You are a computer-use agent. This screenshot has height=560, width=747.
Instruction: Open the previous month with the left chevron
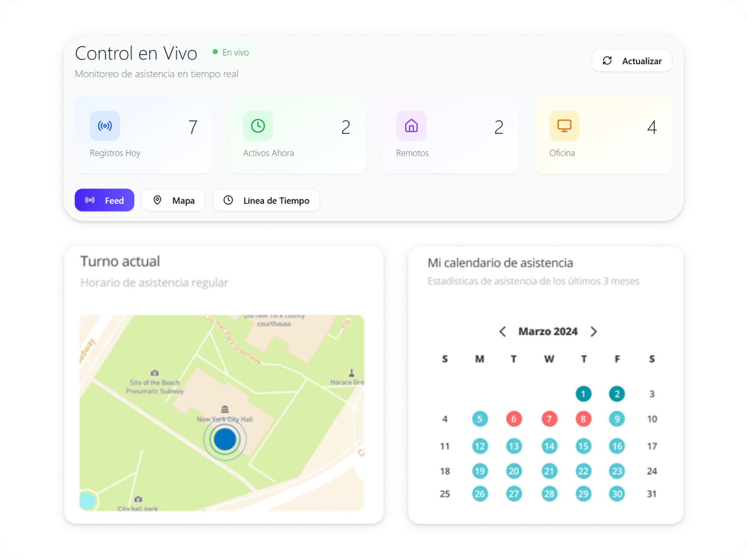[x=502, y=331]
